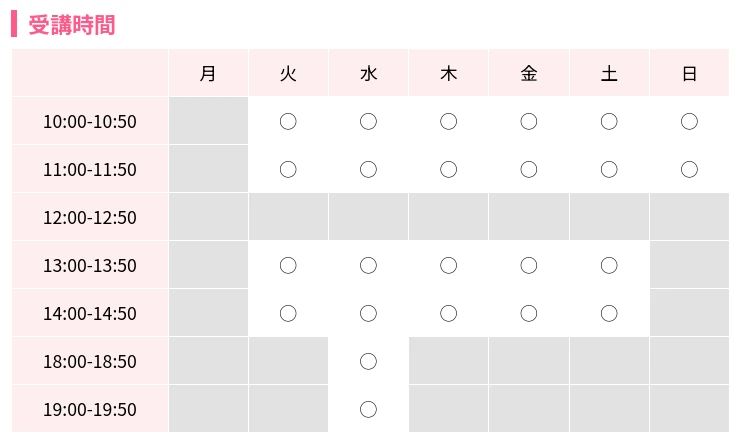Choose Wednesday 19:00-19:50 circle
The width and height of the screenshot is (740, 442).
(368, 409)
